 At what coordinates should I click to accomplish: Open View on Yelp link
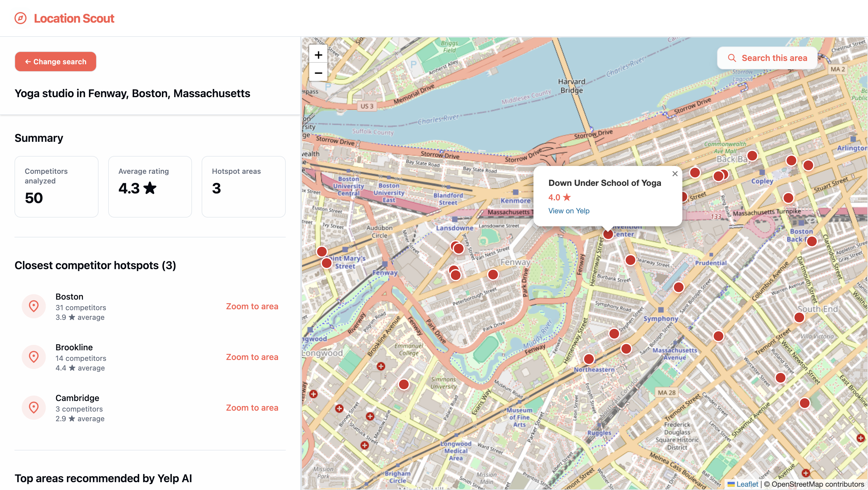click(x=569, y=211)
